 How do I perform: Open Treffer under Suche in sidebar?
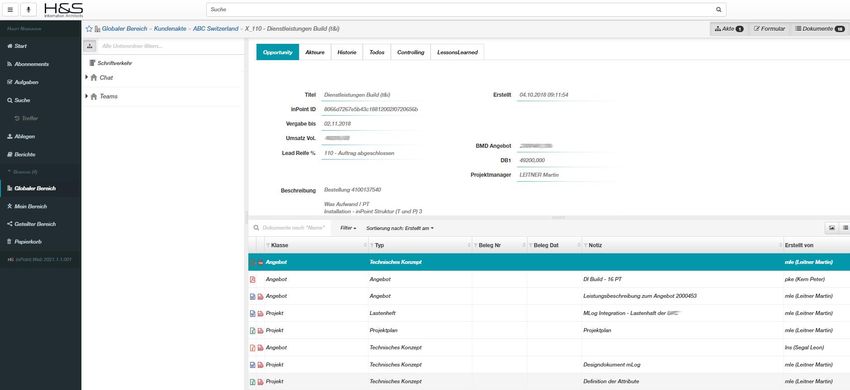pyautogui.click(x=26, y=118)
